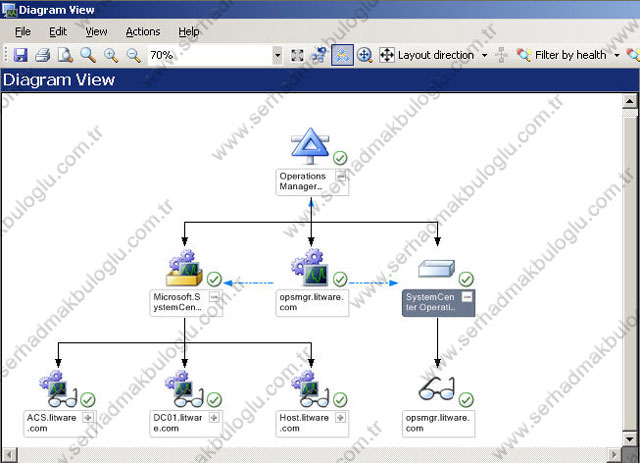This screenshot has height=463, width=640.
Task: Click the horizontal scrollbar at the bottom
Action: 320,456
